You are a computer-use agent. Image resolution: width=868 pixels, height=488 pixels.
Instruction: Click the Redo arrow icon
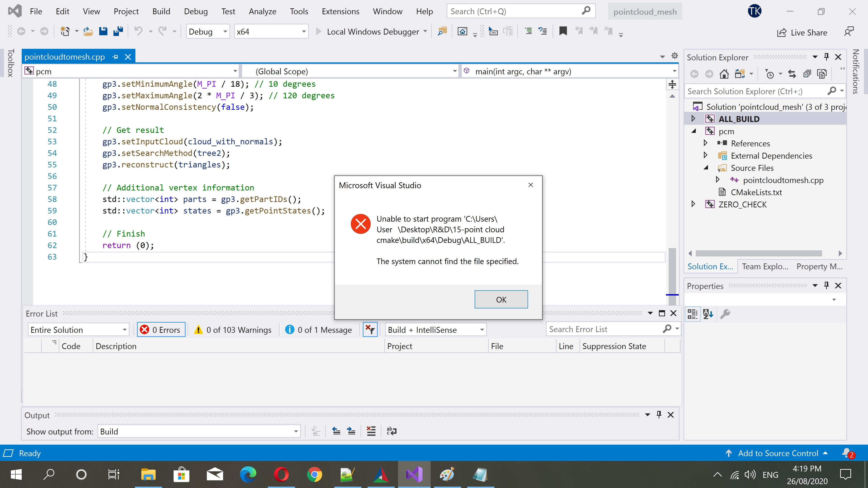163,31
